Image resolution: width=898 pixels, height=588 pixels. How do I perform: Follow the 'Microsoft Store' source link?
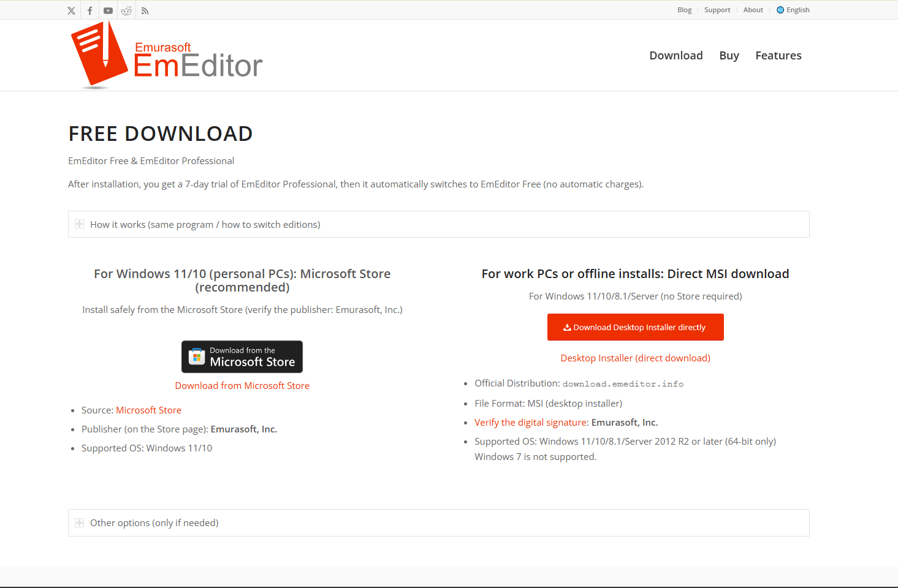[148, 410]
